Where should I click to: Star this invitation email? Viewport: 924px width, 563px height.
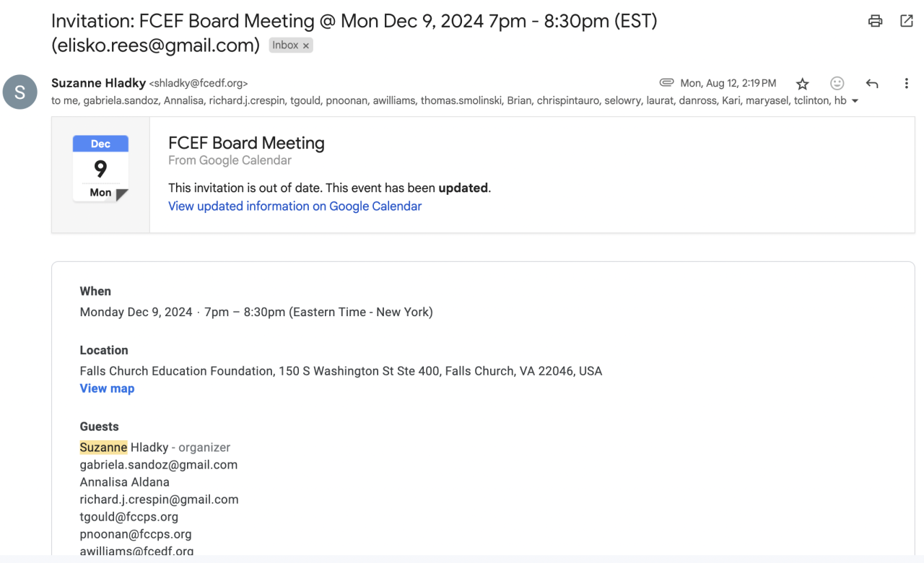[x=802, y=84]
